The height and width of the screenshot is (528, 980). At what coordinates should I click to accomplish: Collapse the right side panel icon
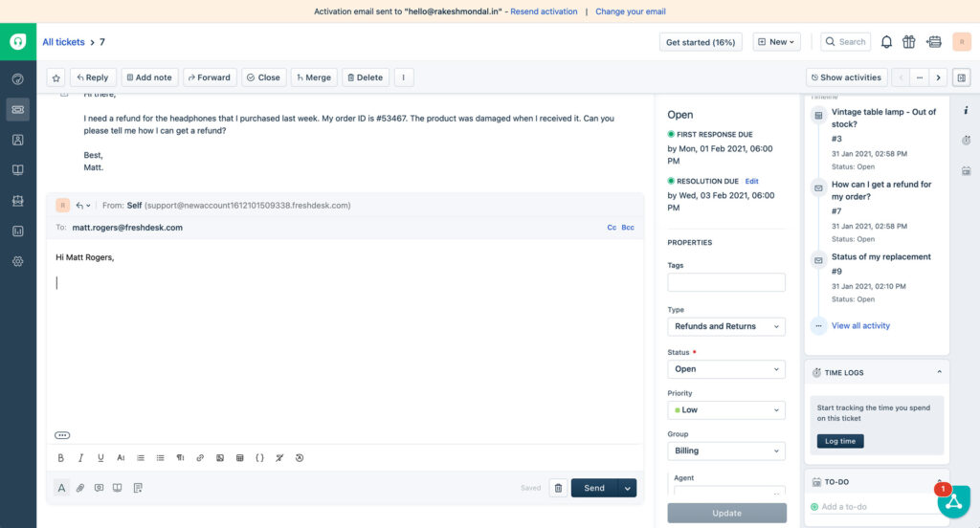[962, 77]
